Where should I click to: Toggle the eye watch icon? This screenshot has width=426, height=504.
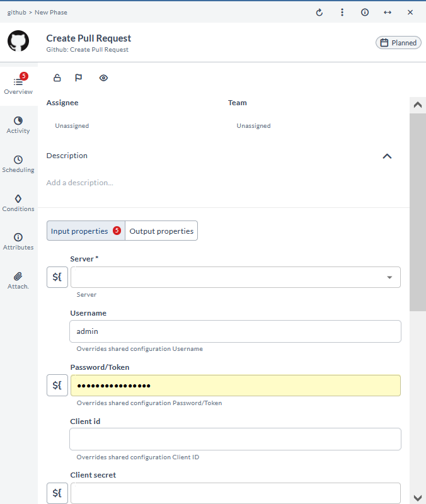click(x=103, y=77)
